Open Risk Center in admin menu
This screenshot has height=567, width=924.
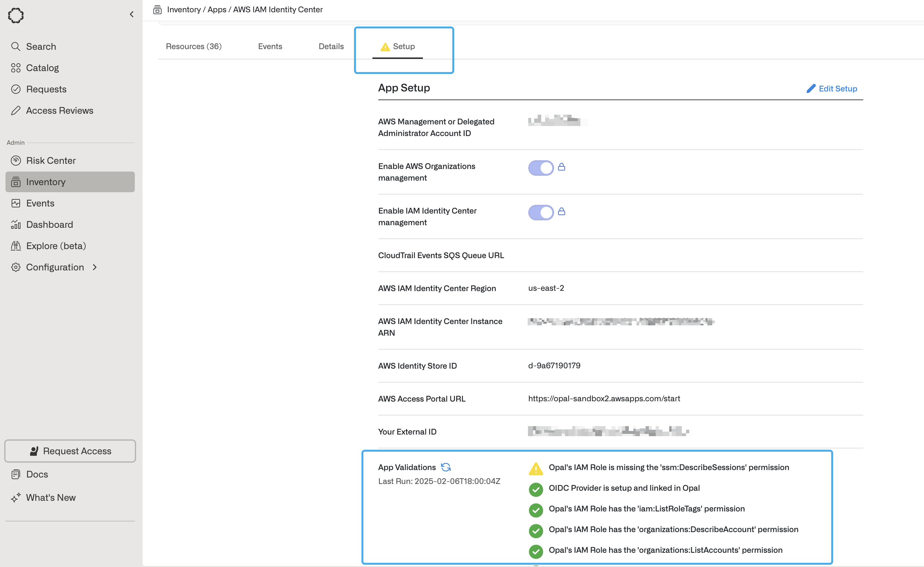pos(51,161)
